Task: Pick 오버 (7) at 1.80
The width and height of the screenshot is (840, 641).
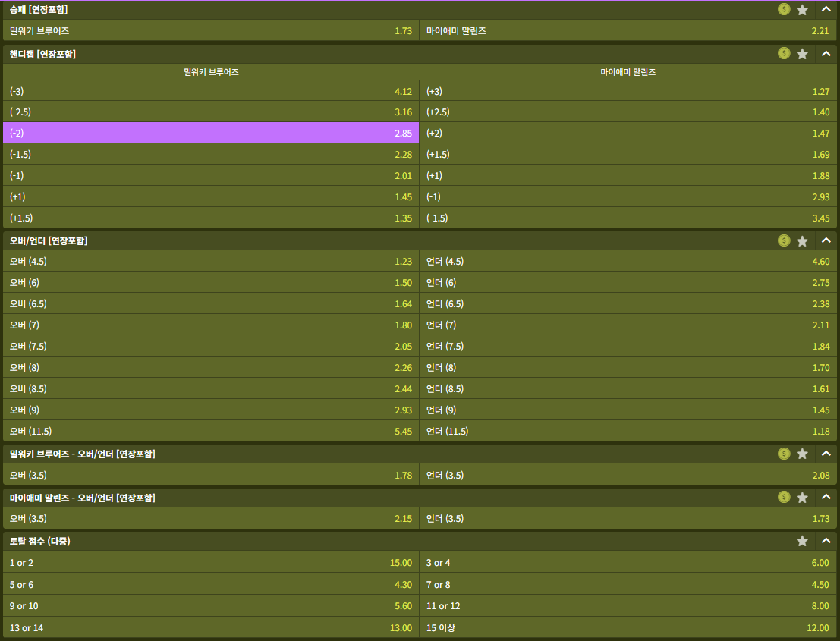Action: (x=211, y=325)
